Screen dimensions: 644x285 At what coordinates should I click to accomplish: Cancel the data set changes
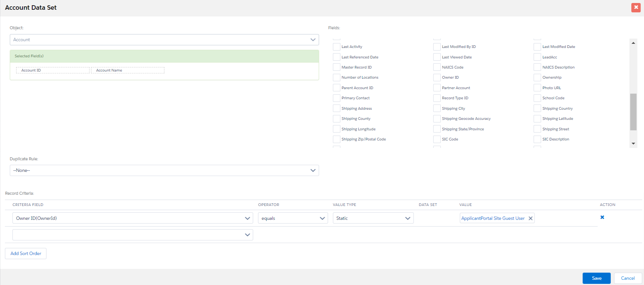628,278
